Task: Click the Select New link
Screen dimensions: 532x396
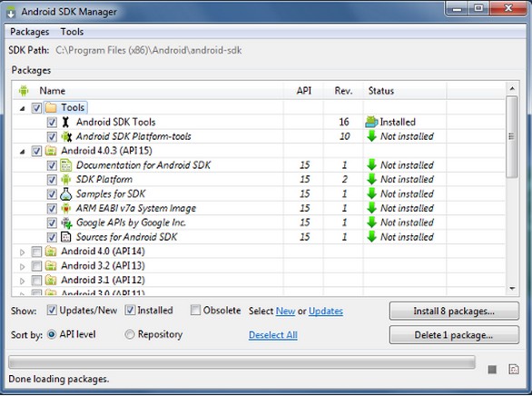Action: click(285, 312)
